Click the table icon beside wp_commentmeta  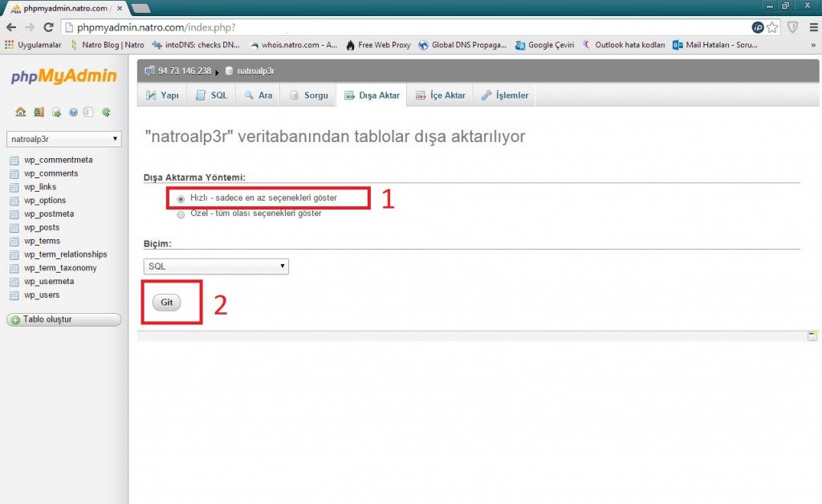point(14,161)
